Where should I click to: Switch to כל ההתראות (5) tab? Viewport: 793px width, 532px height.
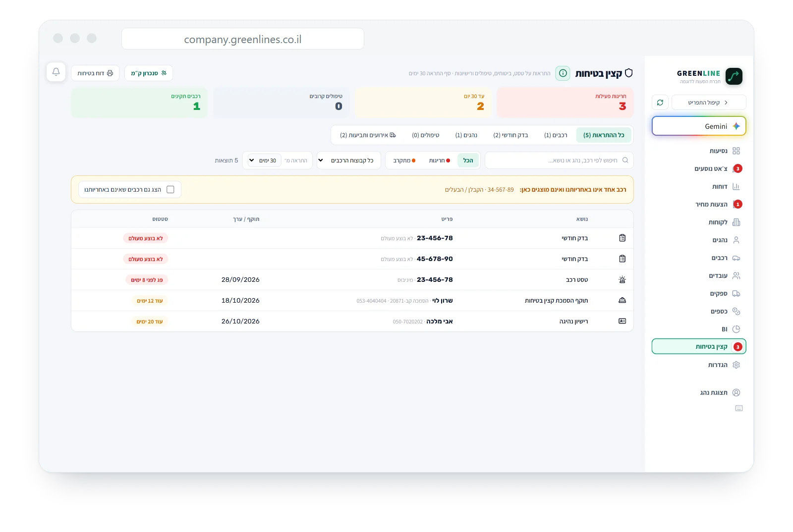pyautogui.click(x=604, y=135)
